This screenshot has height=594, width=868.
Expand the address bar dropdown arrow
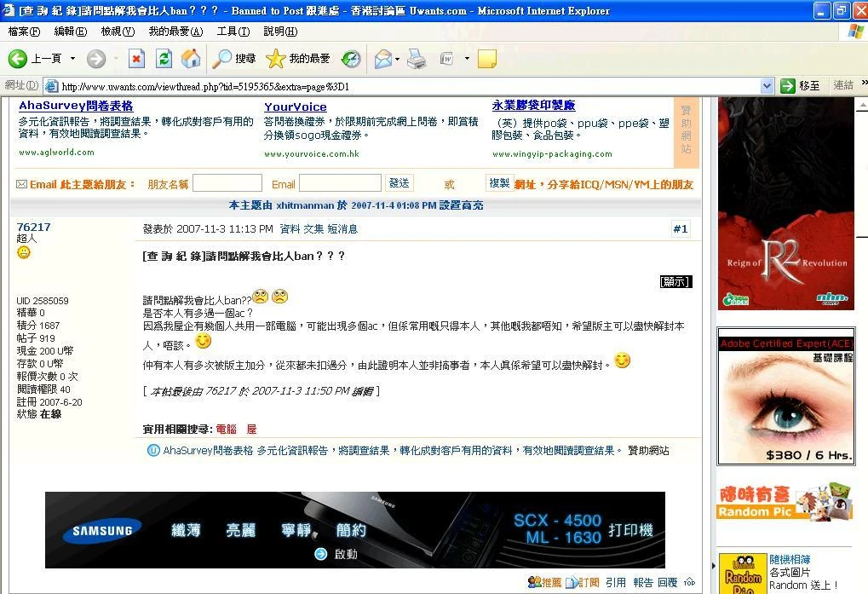767,86
